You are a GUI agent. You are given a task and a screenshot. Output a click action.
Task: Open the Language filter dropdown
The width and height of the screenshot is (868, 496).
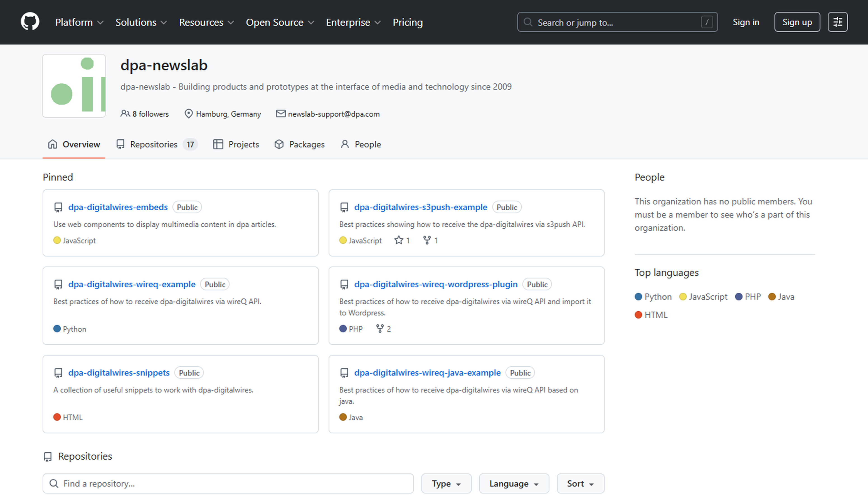point(514,483)
